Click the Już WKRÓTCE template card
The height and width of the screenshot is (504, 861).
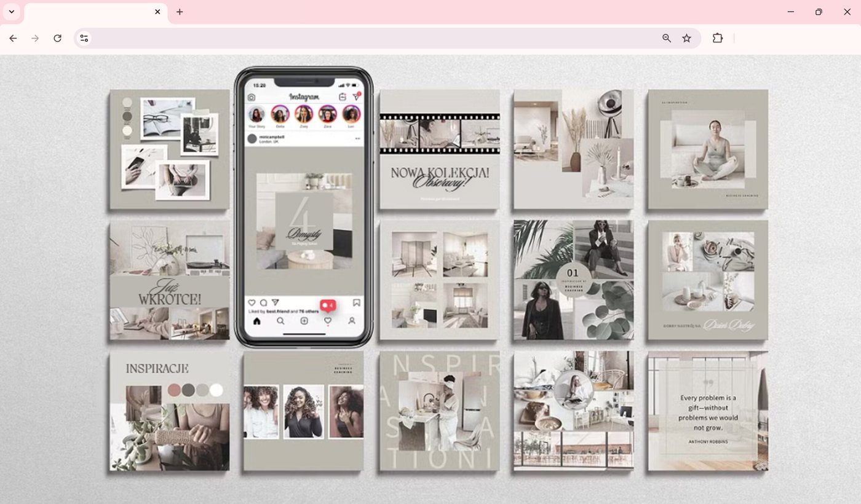pyautogui.click(x=170, y=280)
